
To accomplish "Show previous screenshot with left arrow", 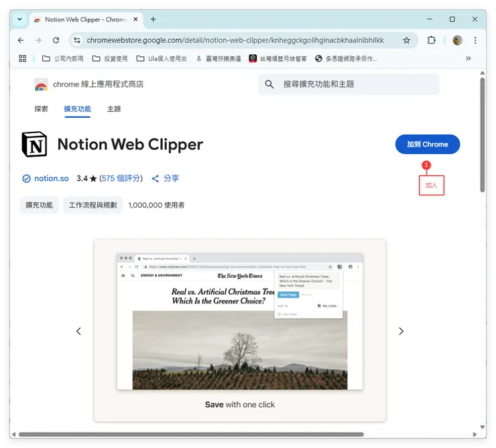I will click(78, 331).
